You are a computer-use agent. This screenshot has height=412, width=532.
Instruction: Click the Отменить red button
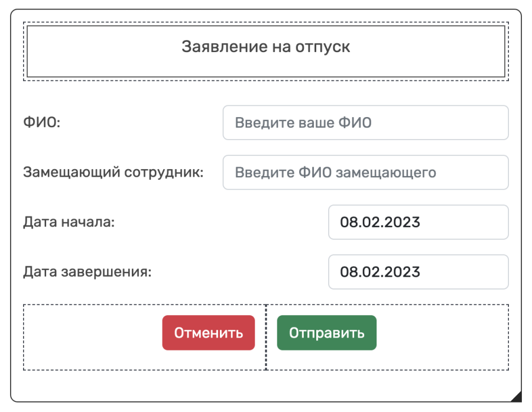click(x=208, y=333)
